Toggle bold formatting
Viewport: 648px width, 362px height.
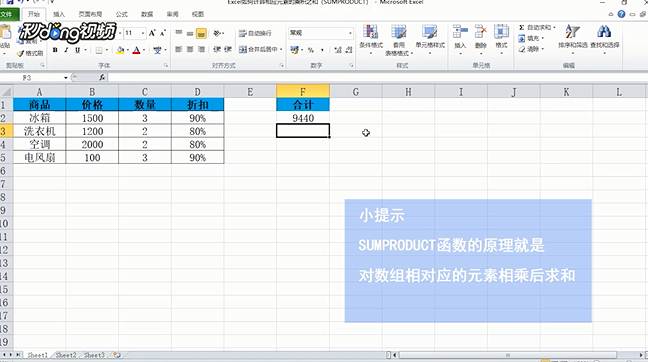(55, 50)
